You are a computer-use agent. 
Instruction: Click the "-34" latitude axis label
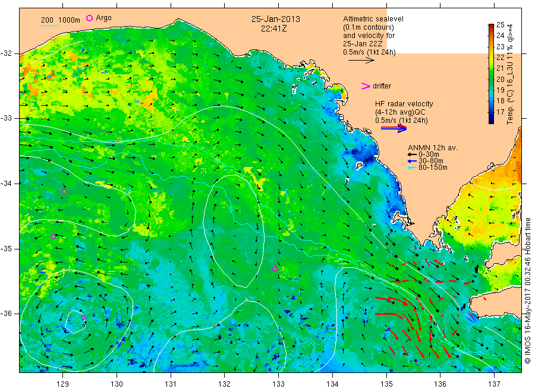6,184
